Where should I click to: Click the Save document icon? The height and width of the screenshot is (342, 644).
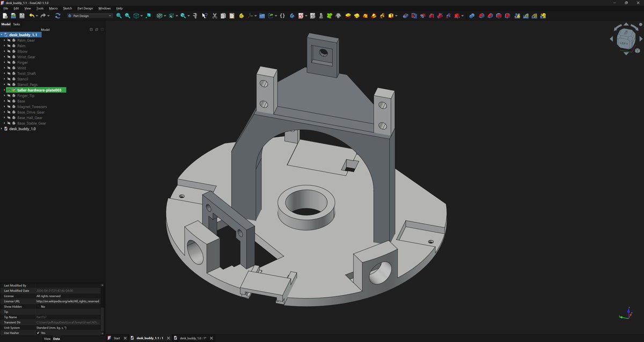click(22, 16)
